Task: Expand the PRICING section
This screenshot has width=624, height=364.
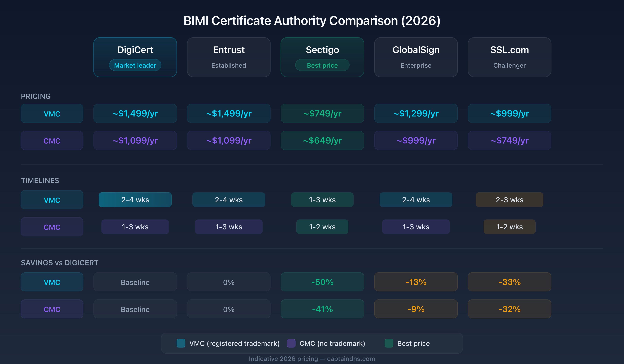Action: [x=36, y=96]
